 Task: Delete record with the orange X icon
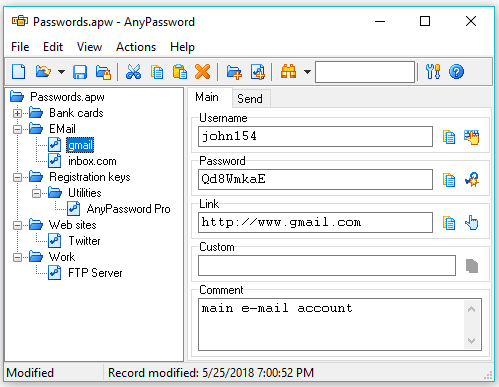[203, 72]
